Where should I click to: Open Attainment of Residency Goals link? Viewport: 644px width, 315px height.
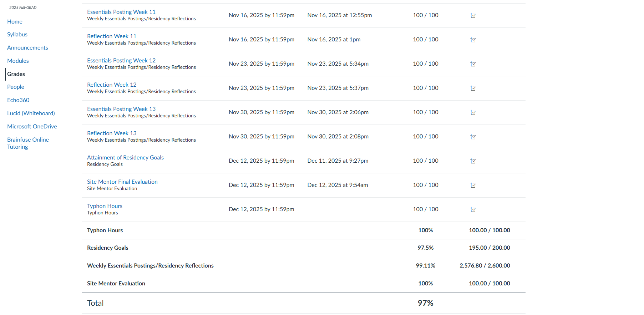(125, 157)
